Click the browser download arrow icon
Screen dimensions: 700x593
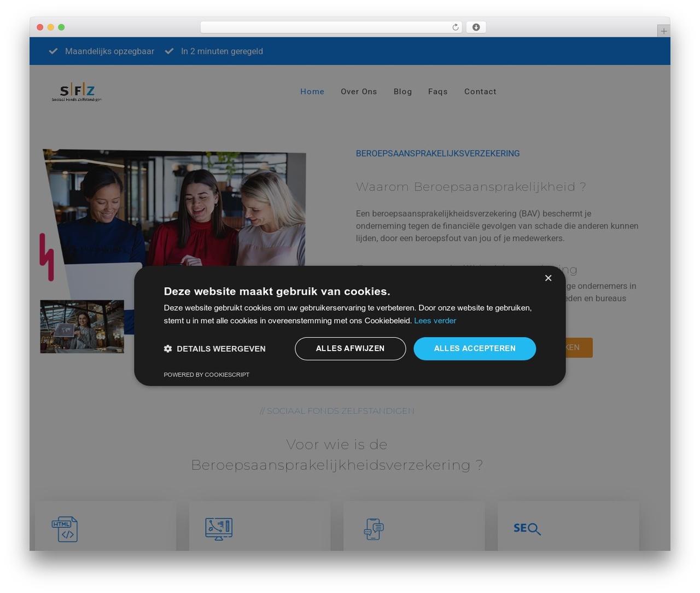[x=476, y=27]
